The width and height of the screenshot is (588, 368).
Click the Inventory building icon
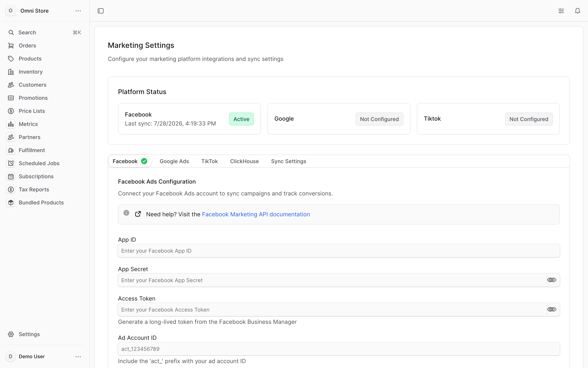pyautogui.click(x=11, y=72)
